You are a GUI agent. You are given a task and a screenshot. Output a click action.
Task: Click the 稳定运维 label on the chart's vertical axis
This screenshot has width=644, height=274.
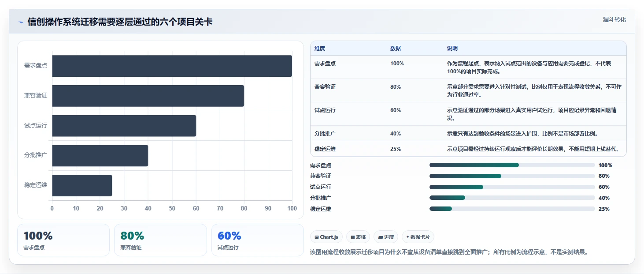(36, 185)
